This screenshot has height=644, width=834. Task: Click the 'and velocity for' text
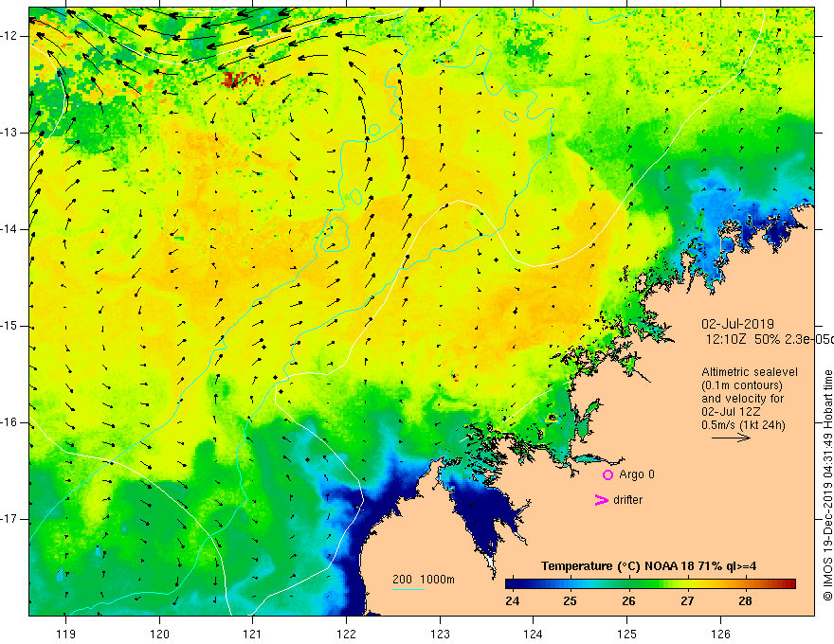pyautogui.click(x=742, y=399)
